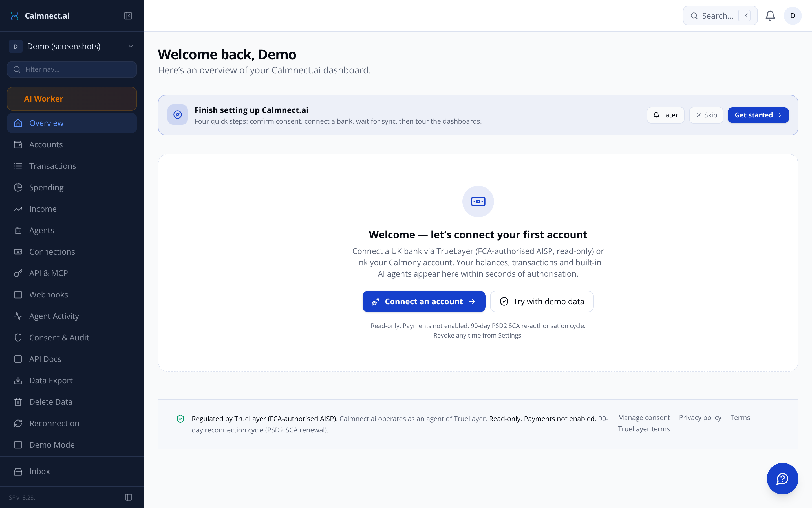
Task: Open the TrueLayer terms link
Action: [644, 429]
